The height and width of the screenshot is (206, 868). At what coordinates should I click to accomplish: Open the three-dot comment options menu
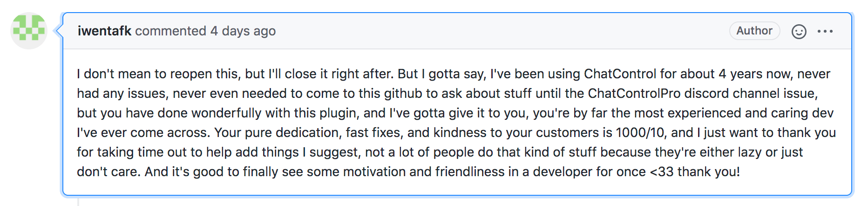825,31
